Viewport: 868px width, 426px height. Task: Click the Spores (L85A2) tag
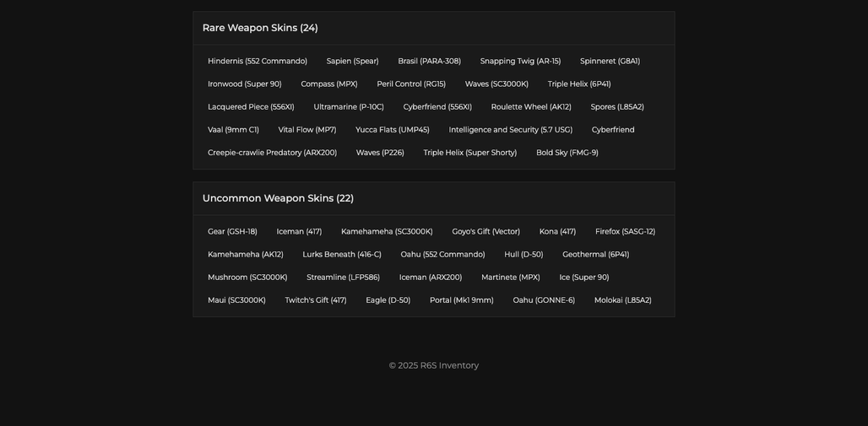coord(617,107)
